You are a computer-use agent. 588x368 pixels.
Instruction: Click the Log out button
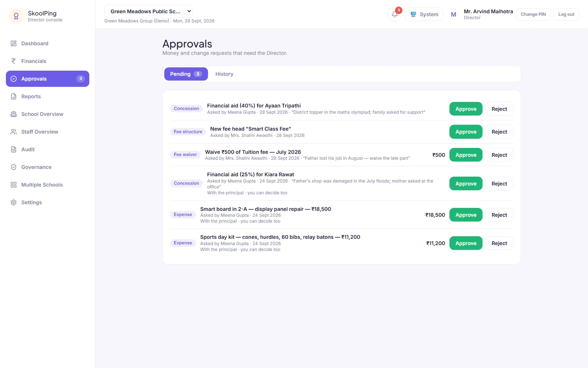[566, 14]
